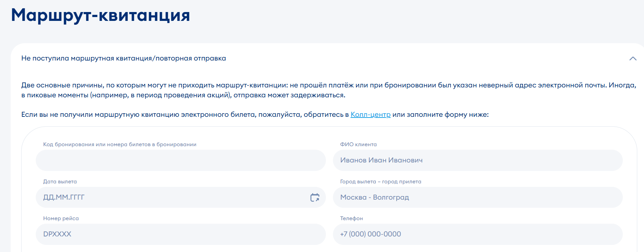Click the 'Город вылета – город прилета' label

point(380,182)
